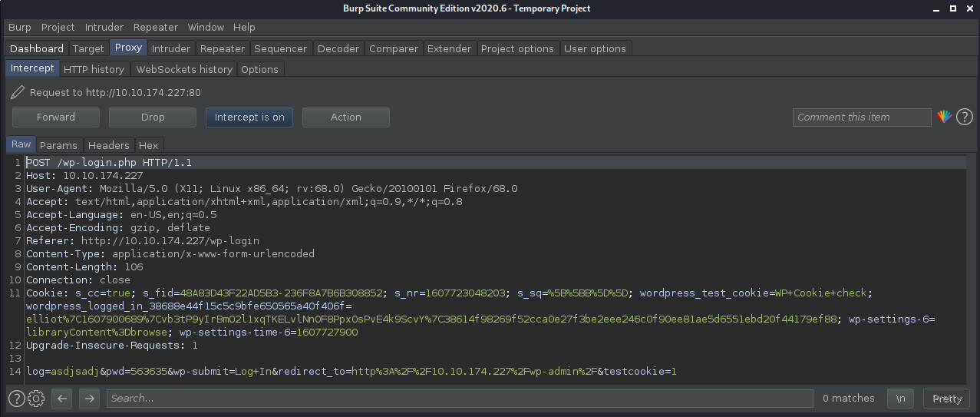The image size is (980, 417).
Task: Click the Content-Type header line
Action: [x=170, y=253]
